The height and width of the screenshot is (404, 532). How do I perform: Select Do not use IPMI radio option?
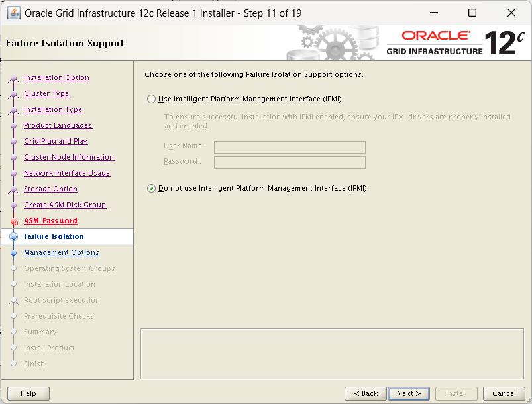[x=151, y=188]
